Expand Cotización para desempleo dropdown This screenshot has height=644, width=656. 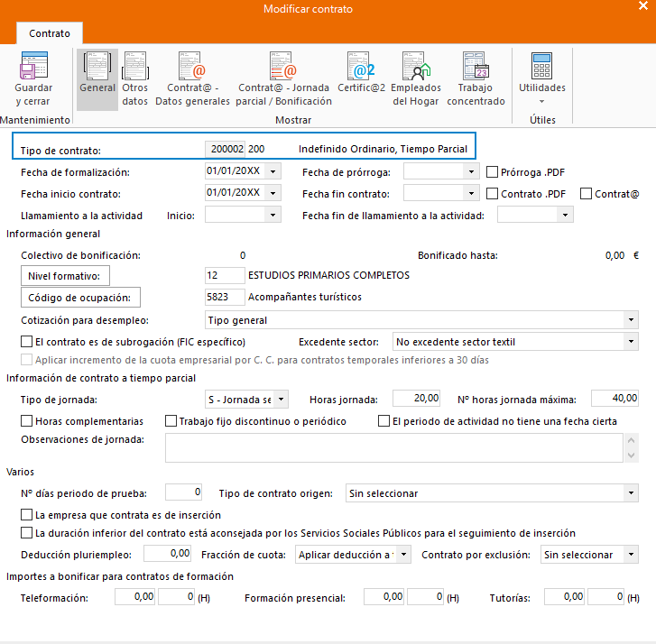[x=631, y=320]
